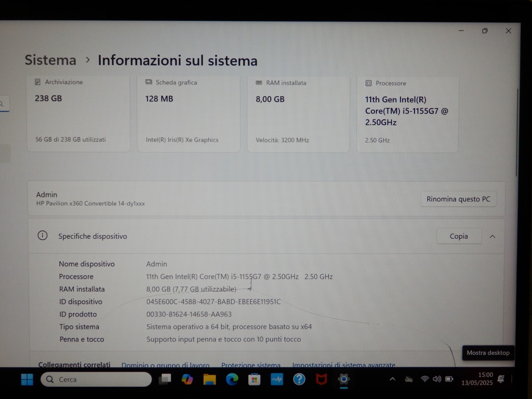Open File Explorer from the taskbar

(x=209, y=379)
